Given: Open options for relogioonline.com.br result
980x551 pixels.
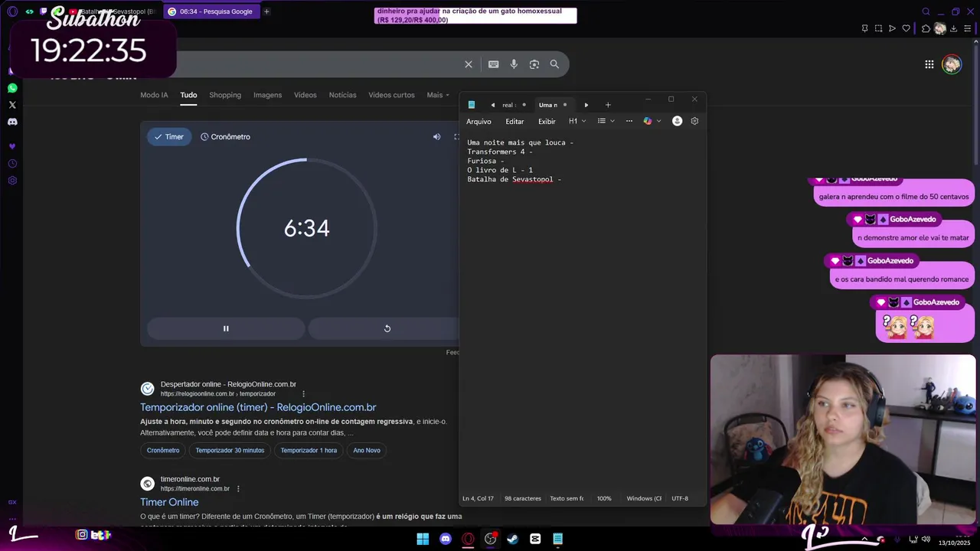Looking at the screenshot, I should (303, 394).
